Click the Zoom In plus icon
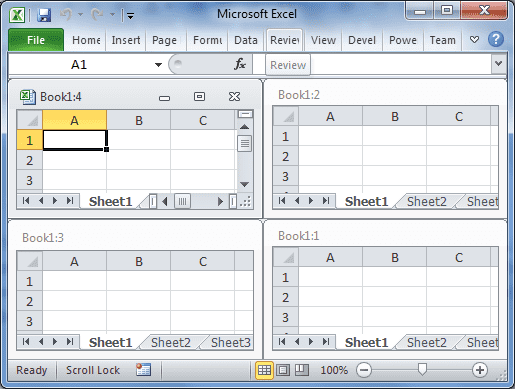The width and height of the screenshot is (515, 389). [x=480, y=370]
